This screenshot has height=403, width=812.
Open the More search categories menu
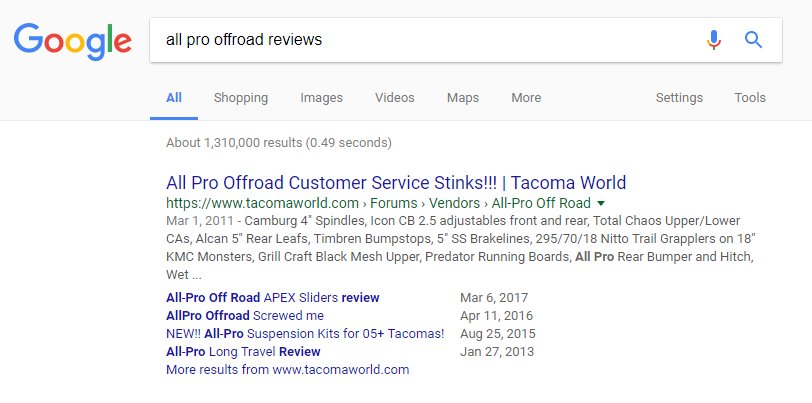pyautogui.click(x=526, y=97)
